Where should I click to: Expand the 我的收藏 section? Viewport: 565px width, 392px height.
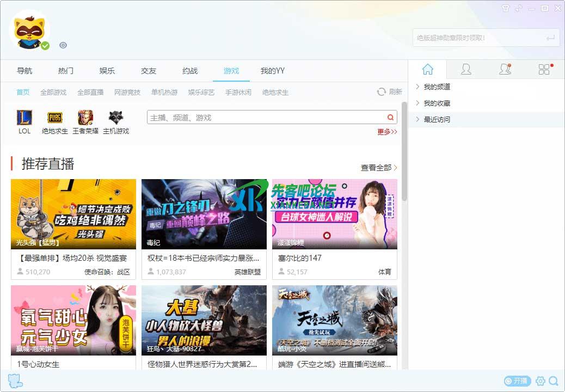click(x=437, y=103)
